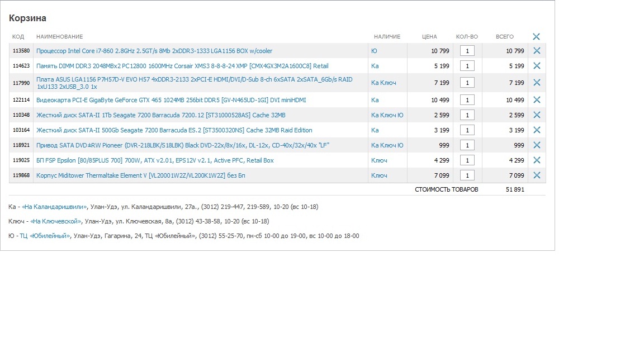The image size is (644, 362).
Task: Open Seagate 500Gb Barracuda ES.2 link
Action: pyautogui.click(x=174, y=130)
